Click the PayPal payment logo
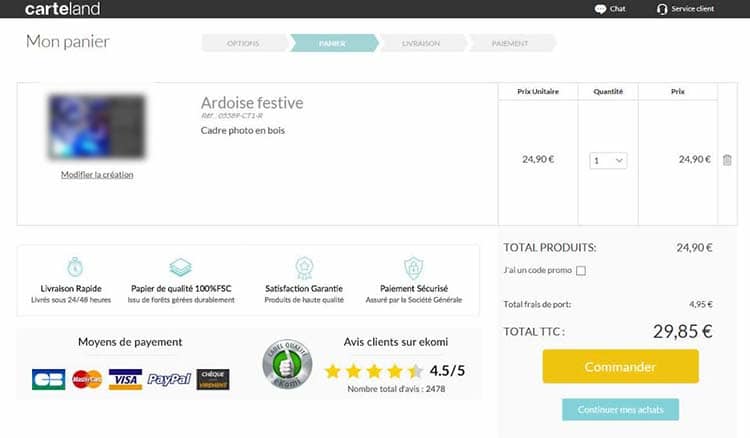The width and height of the screenshot is (750, 438). (x=169, y=379)
